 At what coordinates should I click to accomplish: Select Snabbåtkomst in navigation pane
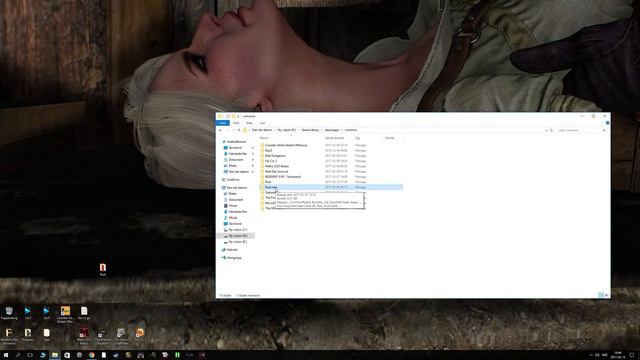(x=236, y=142)
